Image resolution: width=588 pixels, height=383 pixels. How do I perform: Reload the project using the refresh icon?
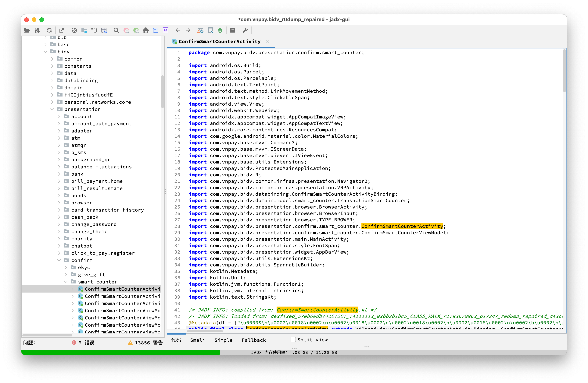tap(49, 30)
